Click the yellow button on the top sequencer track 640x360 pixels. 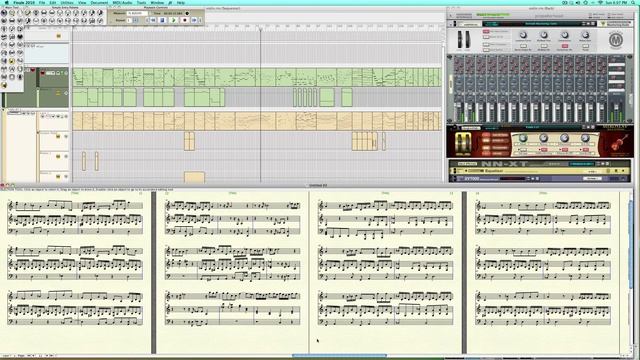[x=58, y=36]
